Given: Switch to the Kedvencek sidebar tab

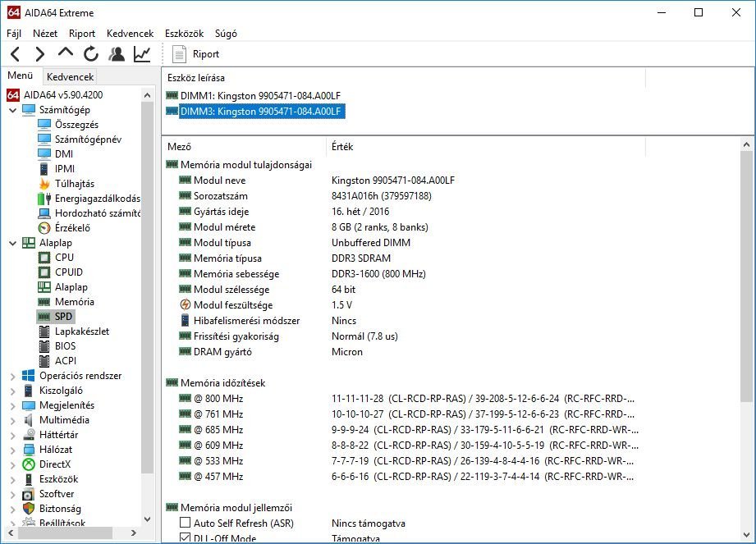Looking at the screenshot, I should click(x=70, y=76).
